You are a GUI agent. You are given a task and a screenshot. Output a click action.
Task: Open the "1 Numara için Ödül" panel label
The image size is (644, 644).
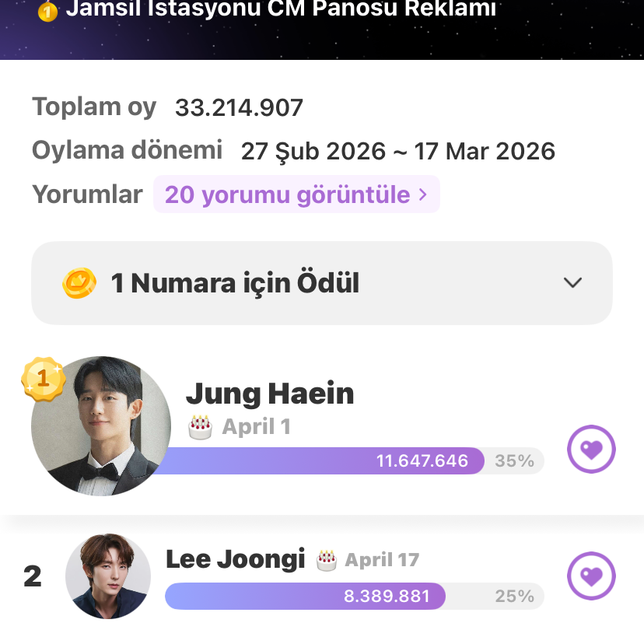[235, 283]
